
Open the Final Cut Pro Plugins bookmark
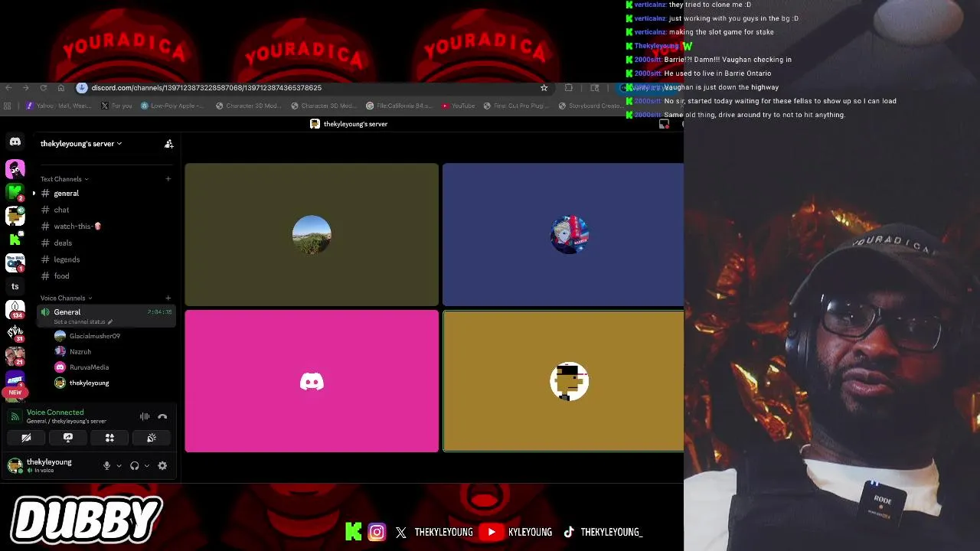(516, 106)
